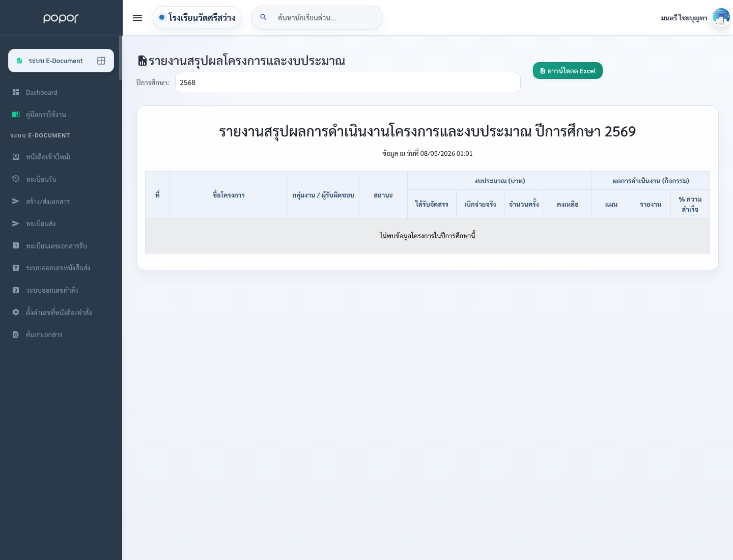Click the number 3 icon for ระบบออกเลขคำสั่ง
The width and height of the screenshot is (733, 560).
(x=16, y=290)
